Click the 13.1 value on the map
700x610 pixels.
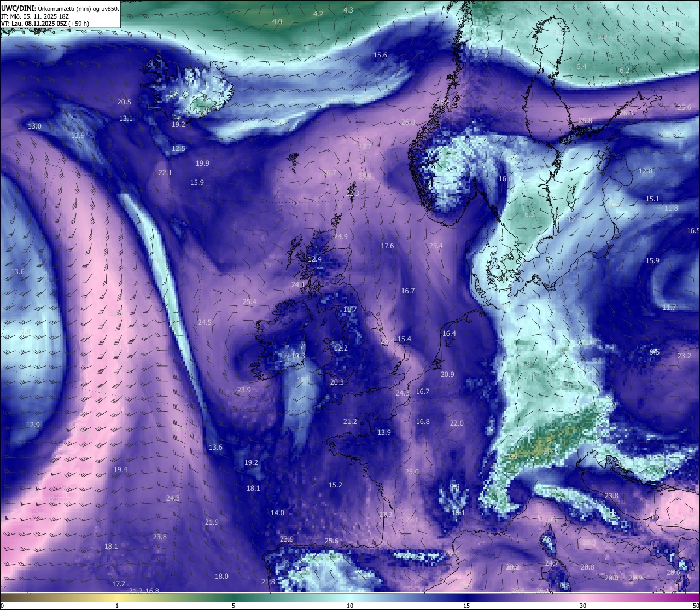[x=126, y=119]
